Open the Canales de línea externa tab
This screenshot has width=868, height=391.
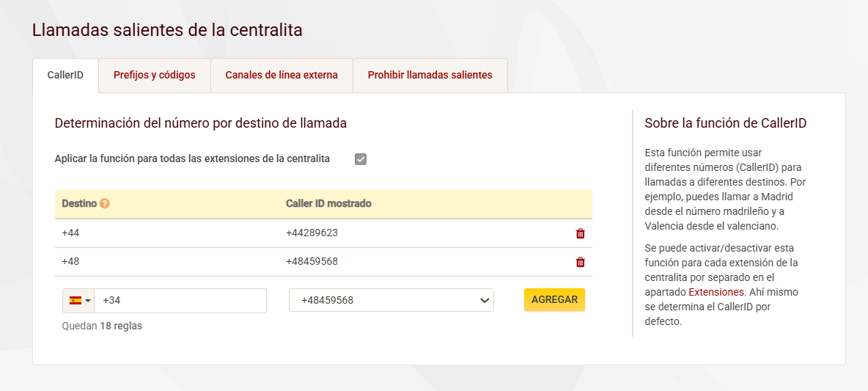tap(282, 76)
